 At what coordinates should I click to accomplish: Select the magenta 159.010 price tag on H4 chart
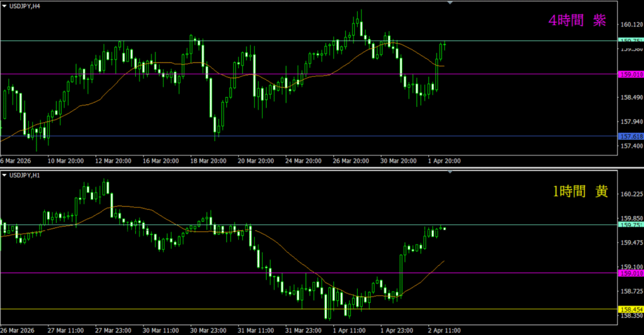click(631, 74)
